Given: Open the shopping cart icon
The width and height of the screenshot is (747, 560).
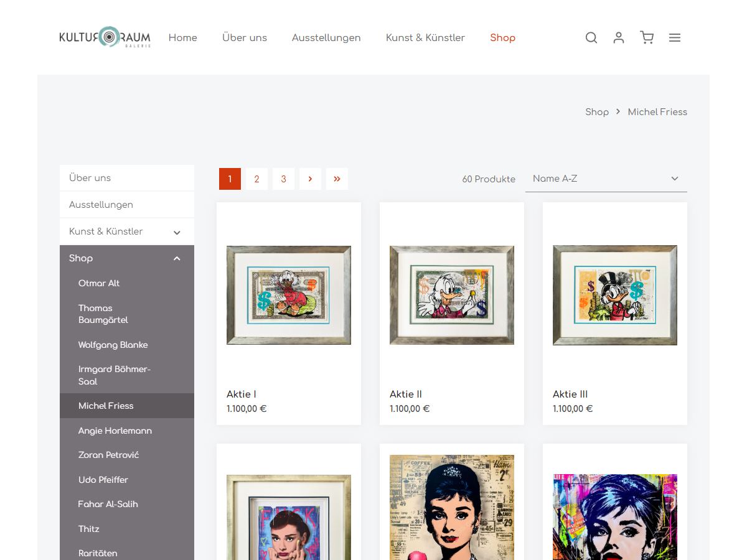Looking at the screenshot, I should pyautogui.click(x=647, y=38).
